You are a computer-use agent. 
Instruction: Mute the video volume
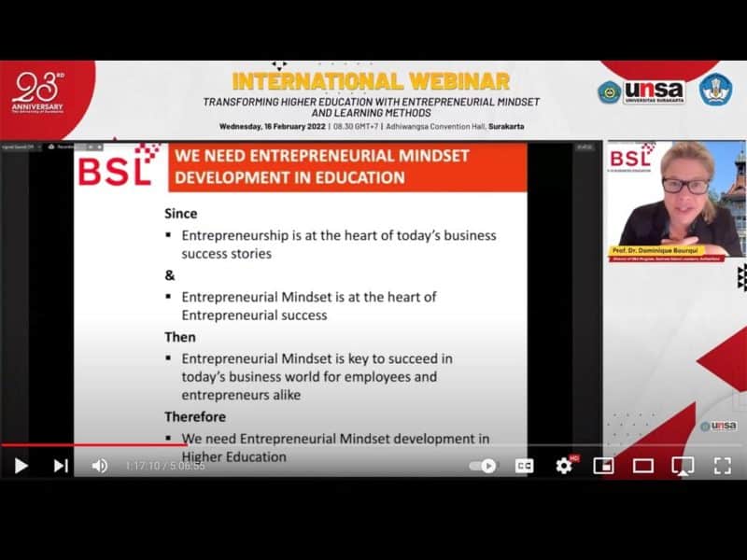click(x=99, y=466)
